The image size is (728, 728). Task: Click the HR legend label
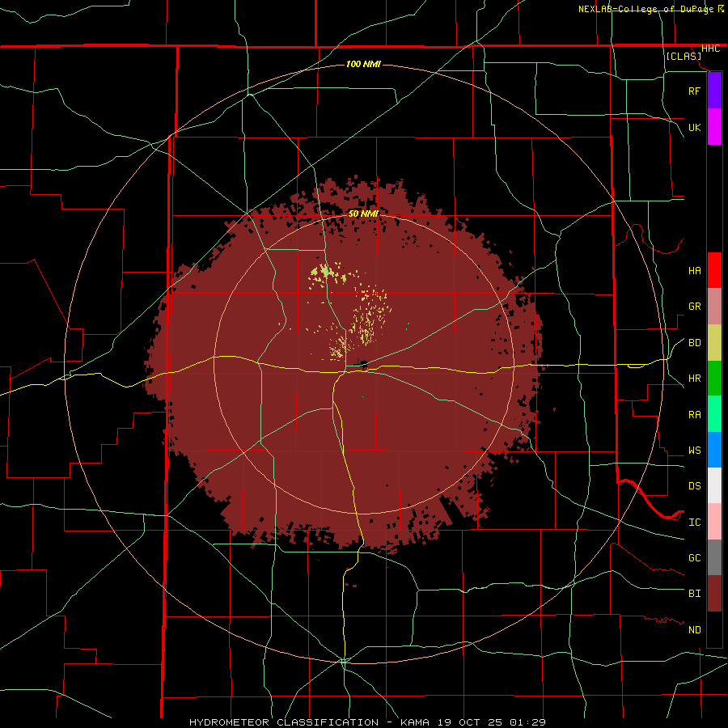point(694,379)
